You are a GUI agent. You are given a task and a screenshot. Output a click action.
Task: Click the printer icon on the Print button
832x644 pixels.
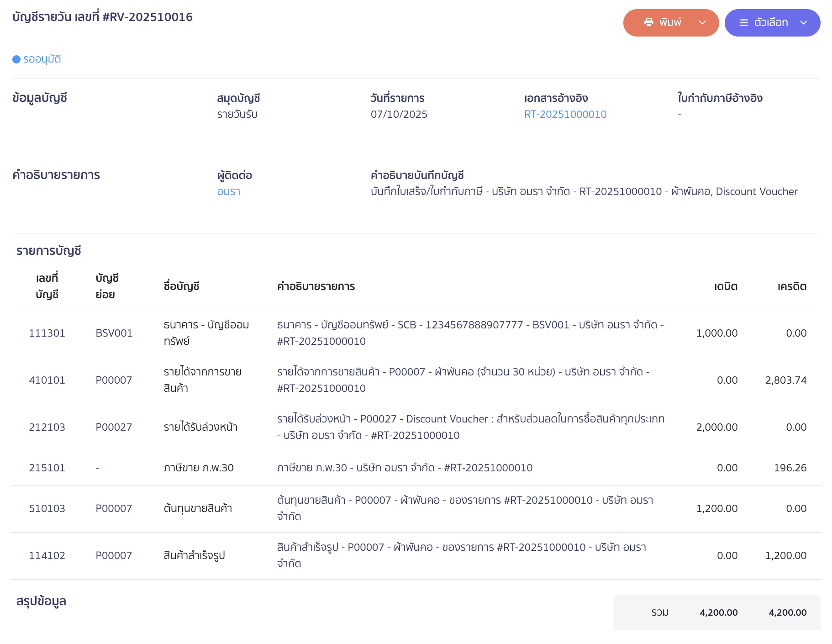tap(649, 22)
